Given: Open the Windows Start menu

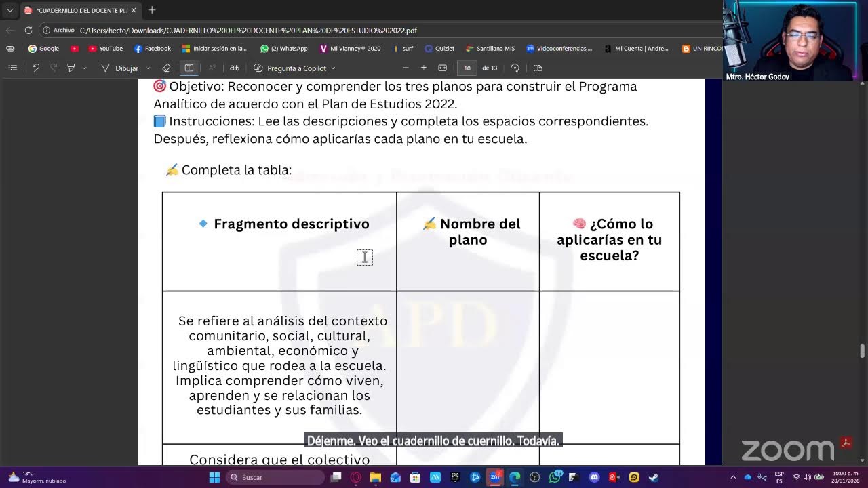Looking at the screenshot, I should [x=214, y=477].
